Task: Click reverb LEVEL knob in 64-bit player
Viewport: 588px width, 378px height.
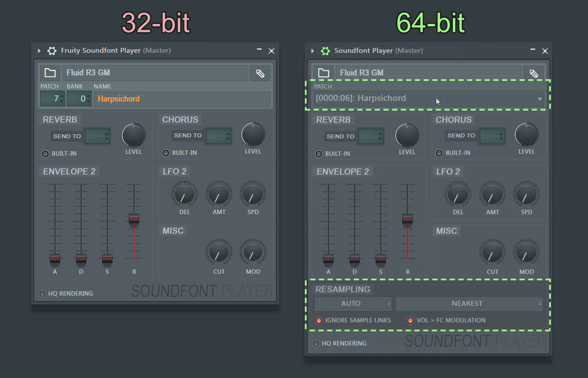Action: [x=407, y=136]
